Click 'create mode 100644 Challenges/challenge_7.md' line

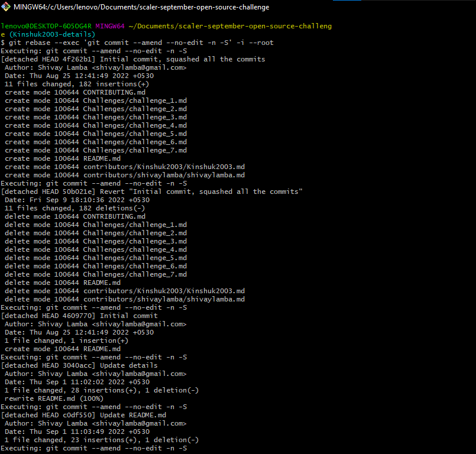(96, 150)
